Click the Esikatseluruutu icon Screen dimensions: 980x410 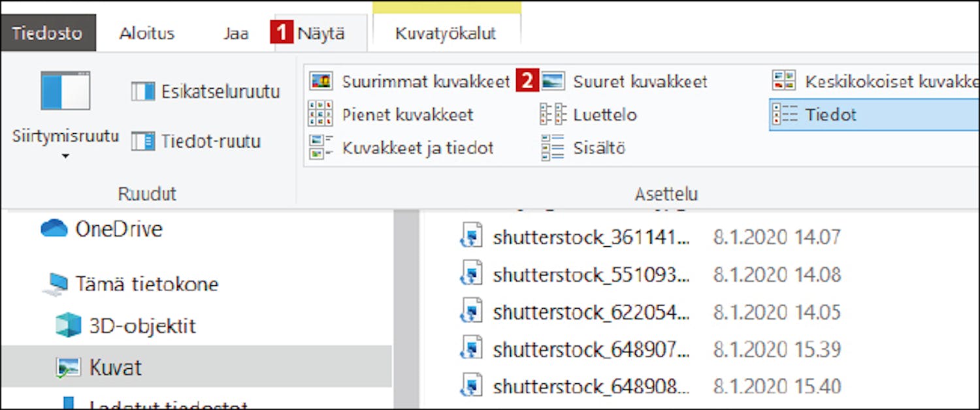point(142,91)
